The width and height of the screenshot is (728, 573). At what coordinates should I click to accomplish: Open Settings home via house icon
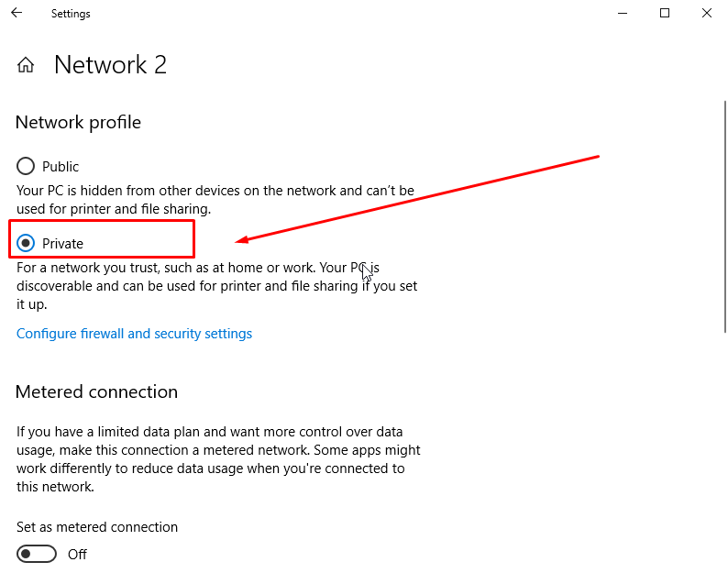(26, 65)
